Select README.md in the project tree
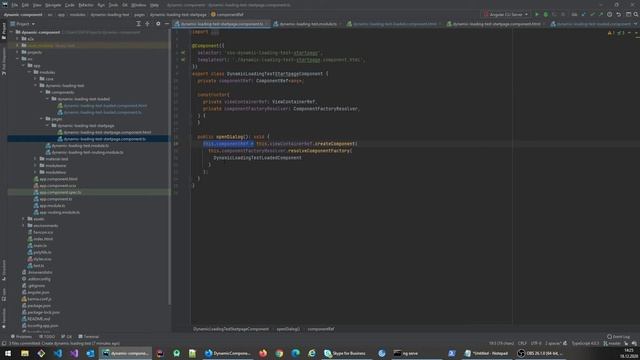Image resolution: width=640 pixels, height=360 pixels. [x=36, y=319]
